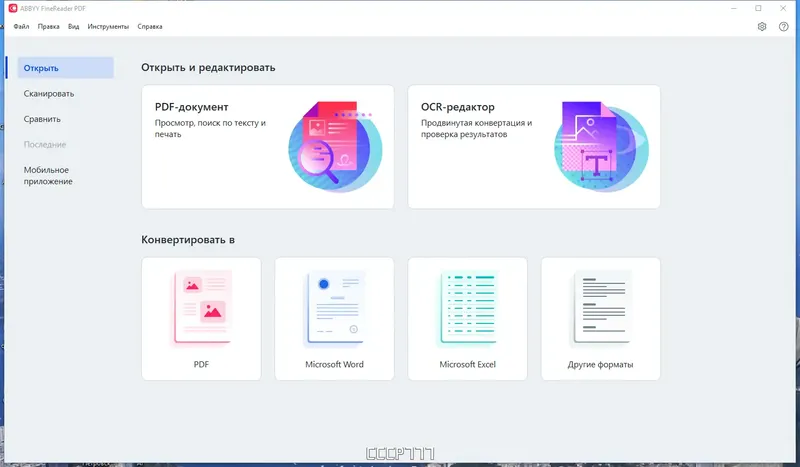
Task: Click the Microsoft Excel spreadsheet icon
Action: pyautogui.click(x=468, y=308)
